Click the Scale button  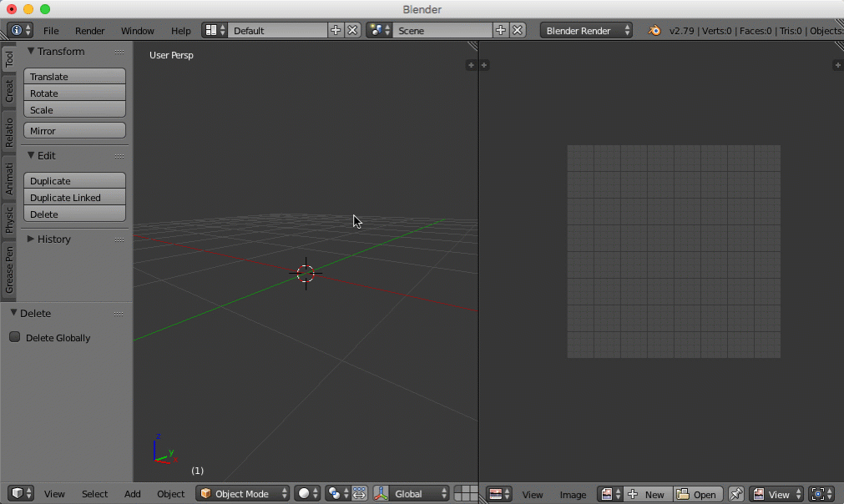click(74, 110)
